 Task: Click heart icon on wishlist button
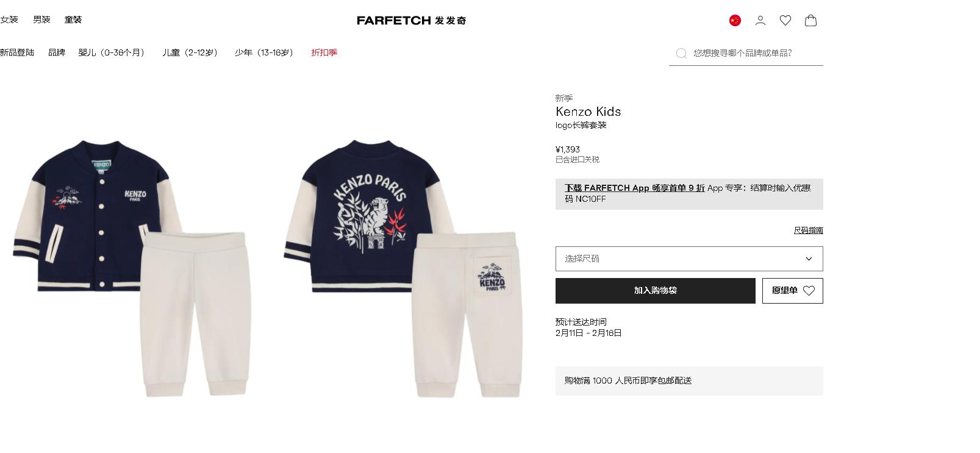[809, 291]
